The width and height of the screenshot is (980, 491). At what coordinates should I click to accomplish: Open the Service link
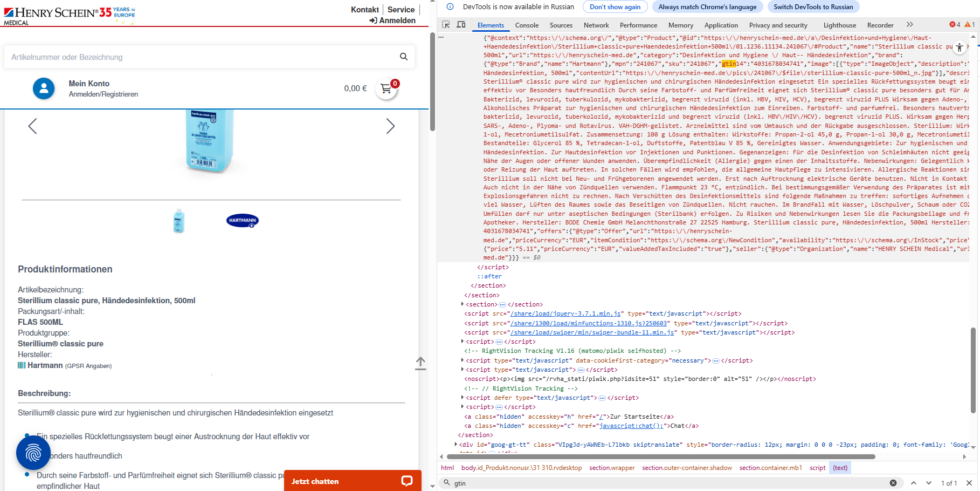coord(401,10)
